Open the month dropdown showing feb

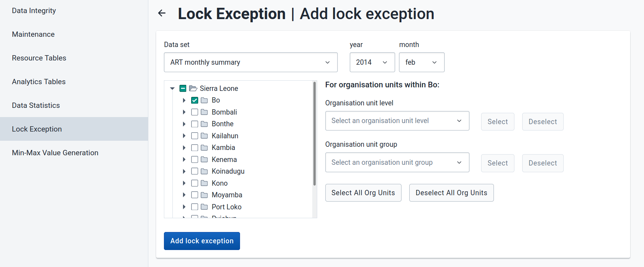coord(421,62)
